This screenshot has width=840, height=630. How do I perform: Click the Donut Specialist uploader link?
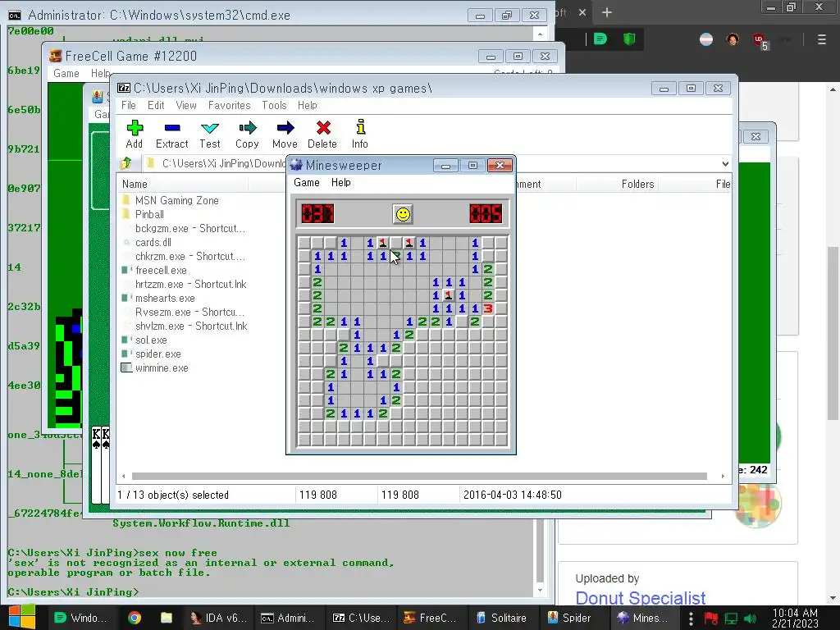(x=640, y=597)
